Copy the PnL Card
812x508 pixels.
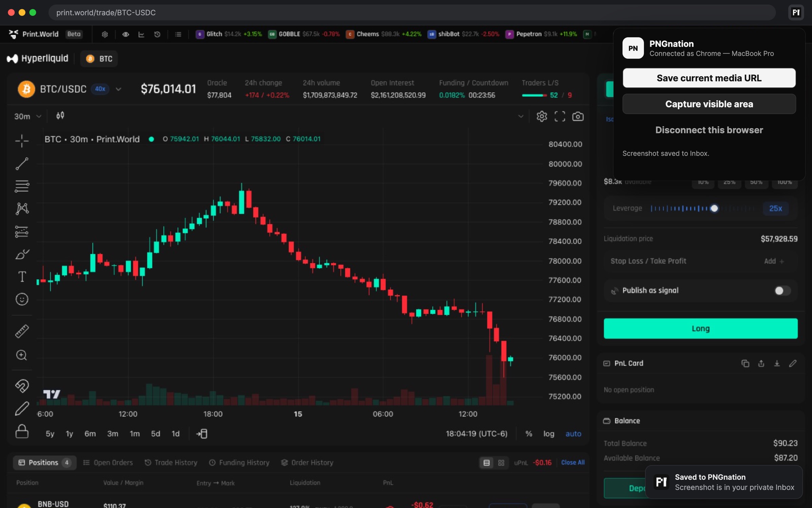(x=745, y=363)
